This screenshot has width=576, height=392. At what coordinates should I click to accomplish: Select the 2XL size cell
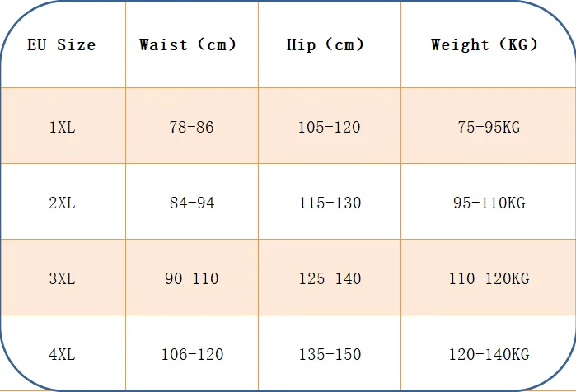[62, 203]
